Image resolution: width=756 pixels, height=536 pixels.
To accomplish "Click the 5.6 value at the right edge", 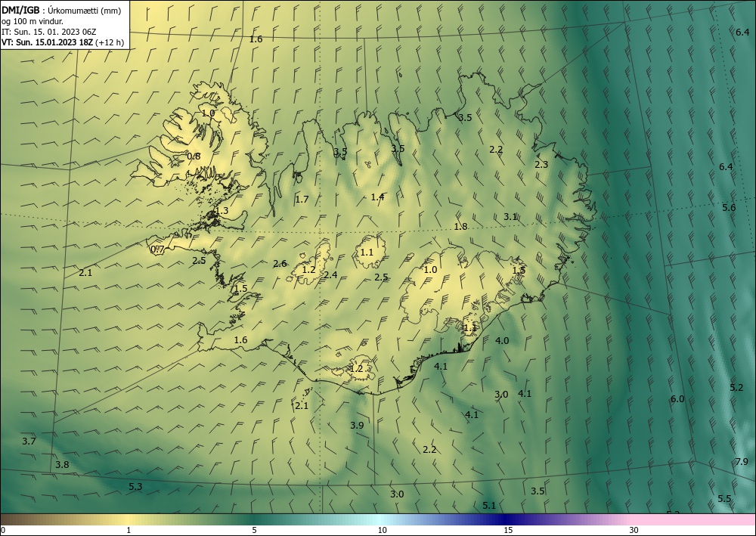I will 729,208.
